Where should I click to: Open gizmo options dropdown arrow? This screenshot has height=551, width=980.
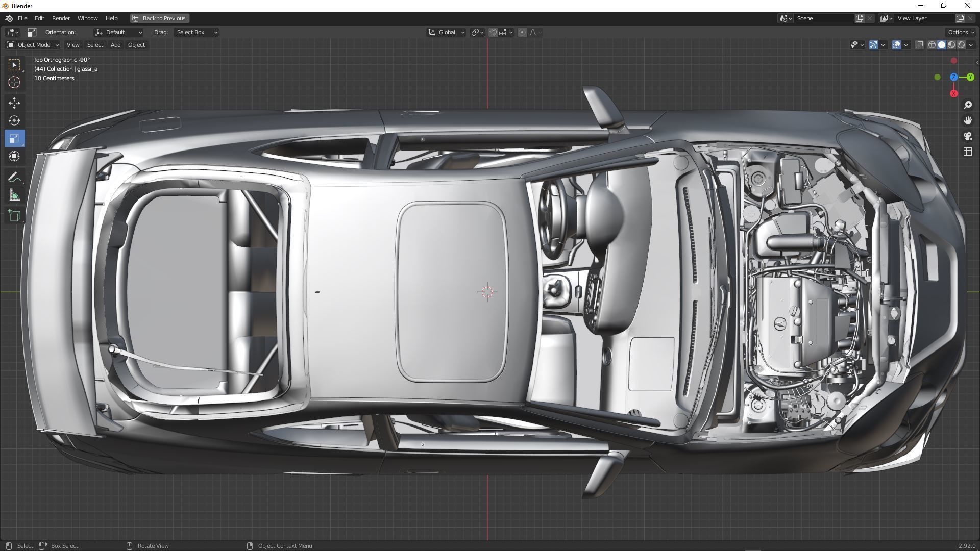coord(883,45)
